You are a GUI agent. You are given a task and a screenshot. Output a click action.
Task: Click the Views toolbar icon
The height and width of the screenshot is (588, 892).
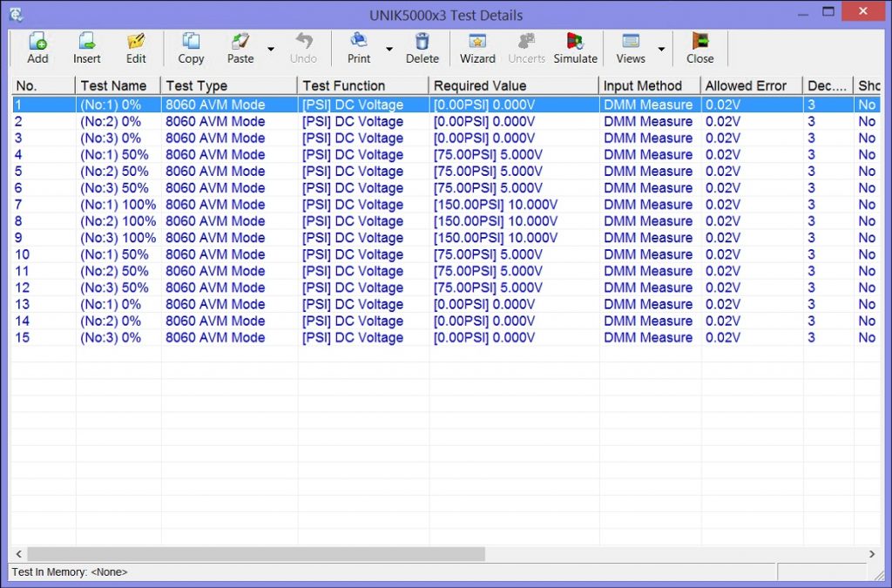[x=631, y=47]
